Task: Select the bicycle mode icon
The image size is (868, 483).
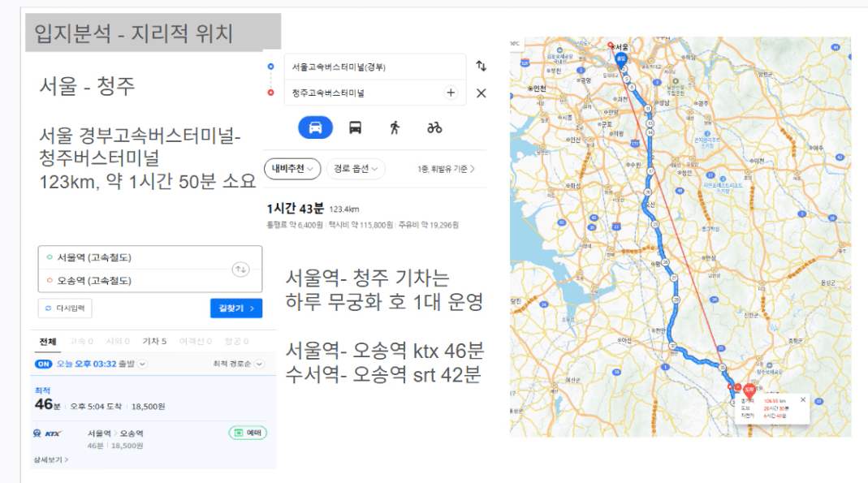Action: click(434, 127)
